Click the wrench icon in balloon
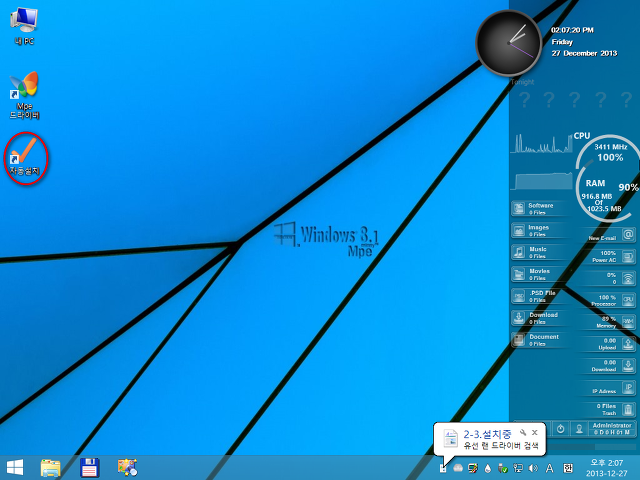640x480 pixels. (523, 433)
